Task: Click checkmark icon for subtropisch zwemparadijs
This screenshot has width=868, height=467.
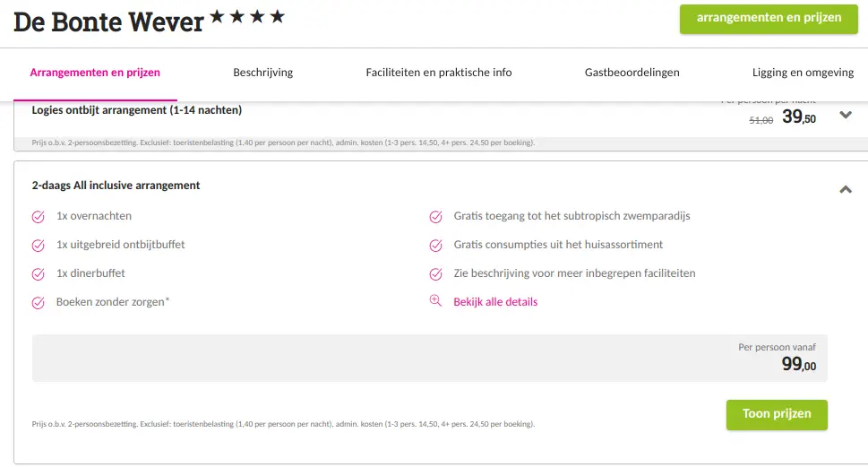Action: (435, 217)
